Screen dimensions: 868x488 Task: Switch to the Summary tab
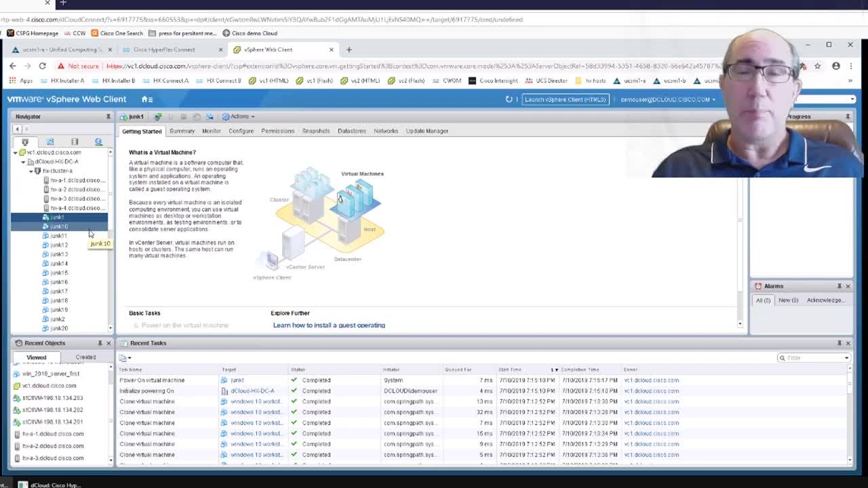(x=182, y=131)
